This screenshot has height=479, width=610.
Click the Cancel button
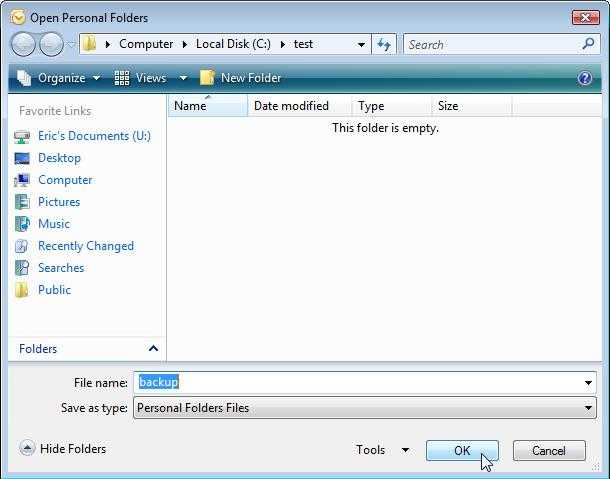click(x=549, y=451)
